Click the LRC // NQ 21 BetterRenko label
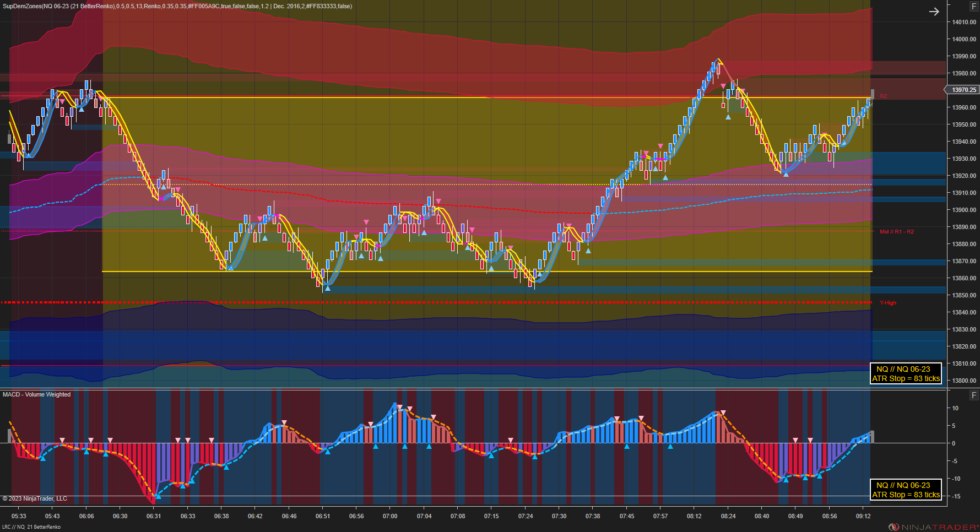Image resolution: width=980 pixels, height=532 pixels. (x=31, y=527)
